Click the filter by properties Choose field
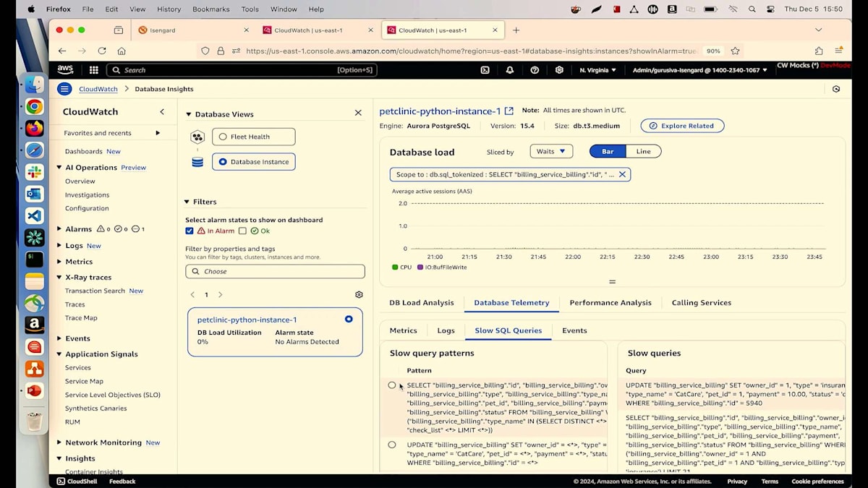 [275, 271]
